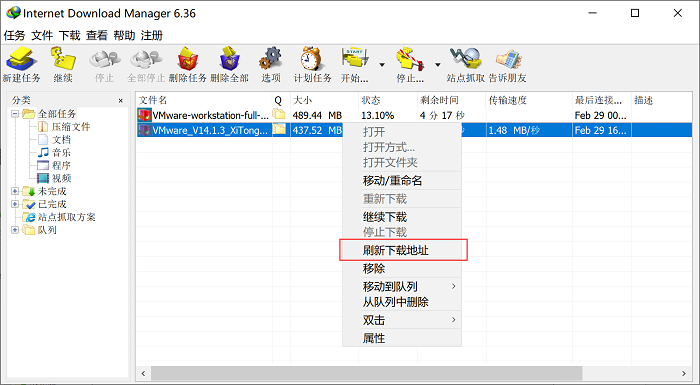
Task: Click the 489.44 MB size cell
Action: tap(317, 115)
